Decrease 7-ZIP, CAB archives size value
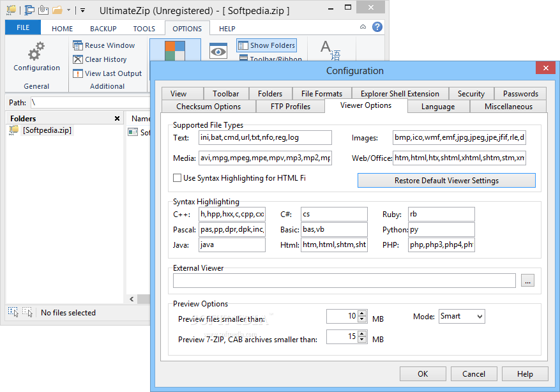 [x=362, y=340]
